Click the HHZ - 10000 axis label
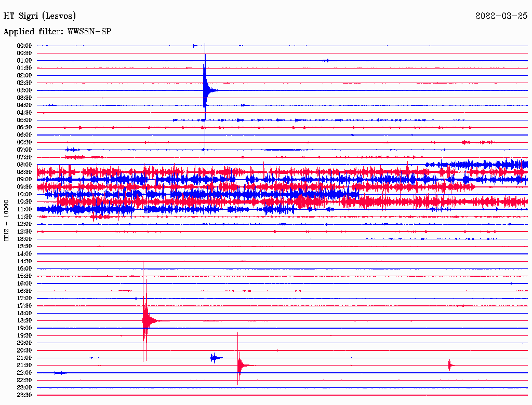This screenshot has width=532, height=405. point(6,220)
